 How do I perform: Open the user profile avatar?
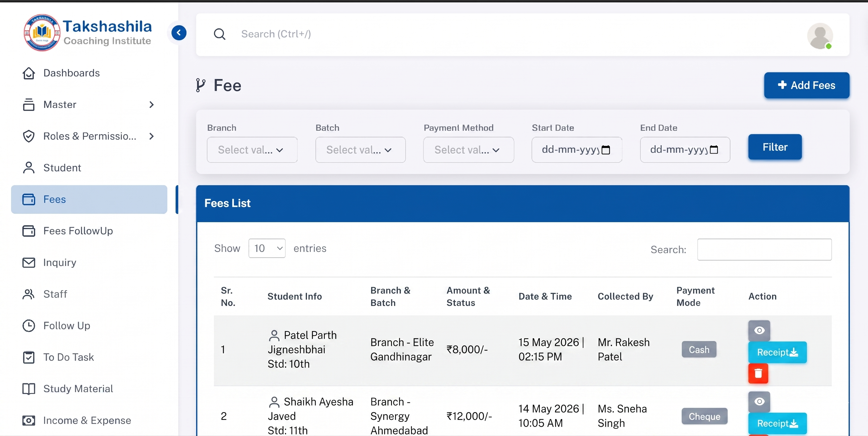(x=819, y=36)
